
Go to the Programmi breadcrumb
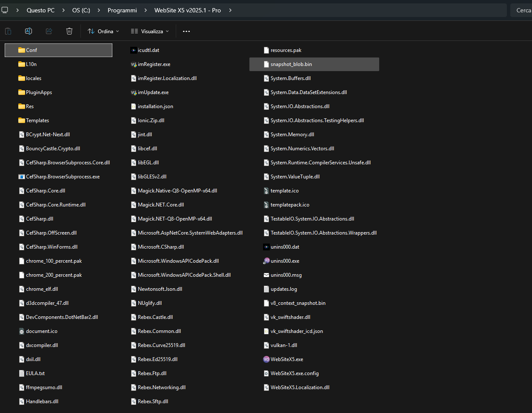coord(122,10)
